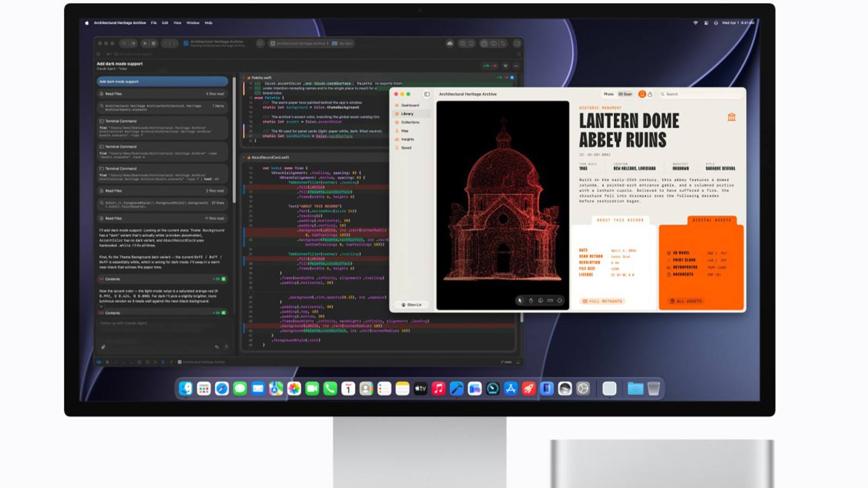Open the File menu
This screenshot has width=868, height=488.
(154, 23)
